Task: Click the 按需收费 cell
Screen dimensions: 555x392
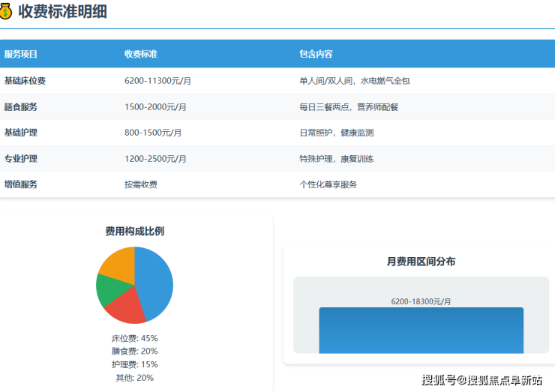Action: [x=141, y=184]
